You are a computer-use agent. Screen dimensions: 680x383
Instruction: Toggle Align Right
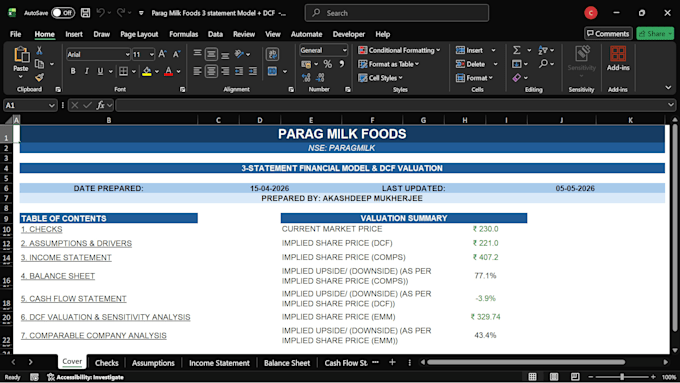225,71
